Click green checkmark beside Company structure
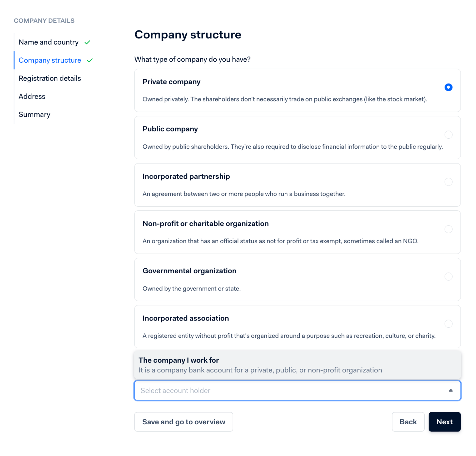This screenshot has height=456, width=476. coord(90,60)
